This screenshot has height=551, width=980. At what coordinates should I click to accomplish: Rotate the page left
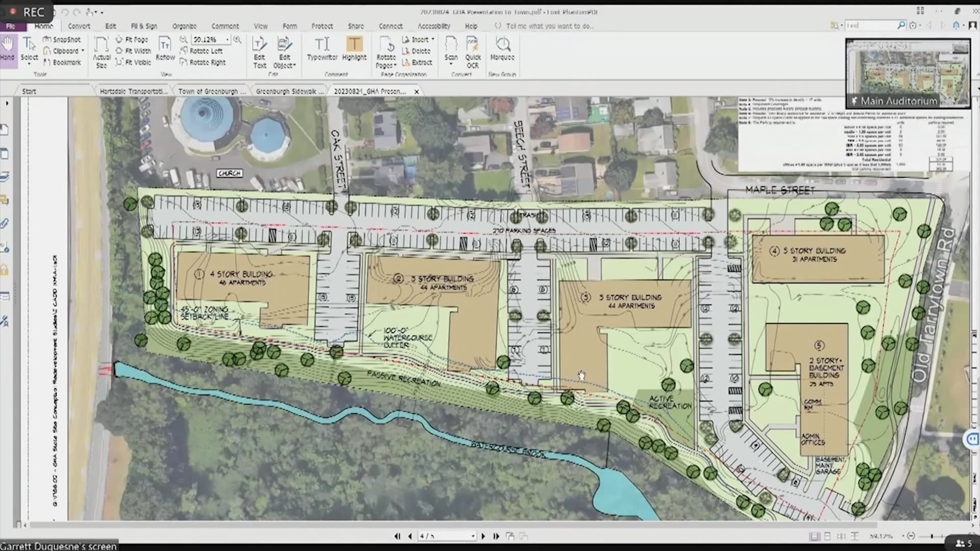pos(203,51)
